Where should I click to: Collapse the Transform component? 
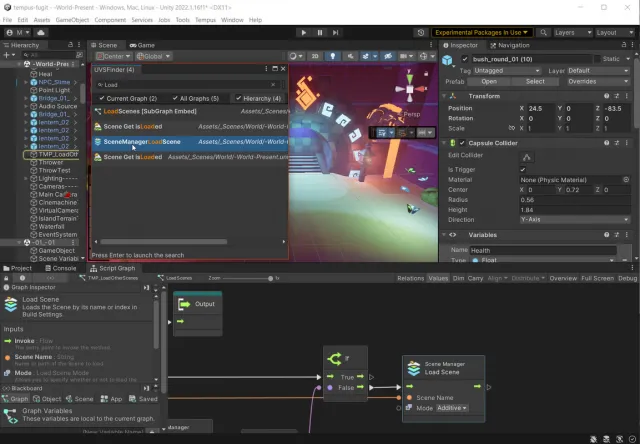click(444, 96)
